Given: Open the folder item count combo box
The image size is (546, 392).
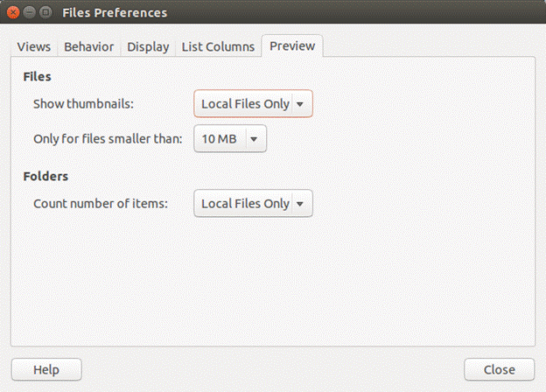Looking at the screenshot, I should click(x=253, y=203).
